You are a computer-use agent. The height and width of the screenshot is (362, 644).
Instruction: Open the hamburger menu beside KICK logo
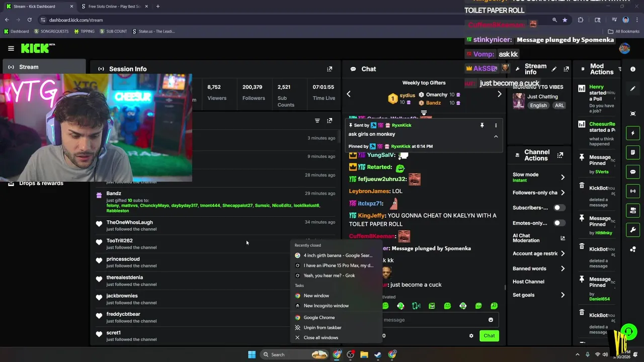(11, 48)
